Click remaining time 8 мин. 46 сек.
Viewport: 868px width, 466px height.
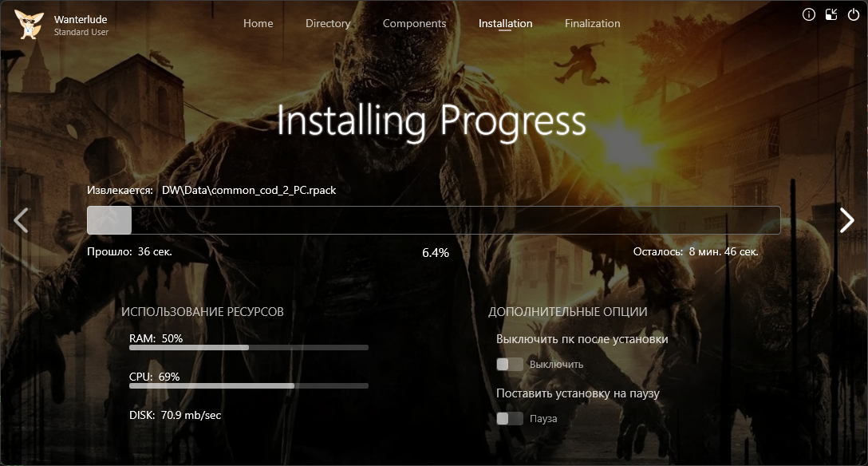[x=723, y=251]
